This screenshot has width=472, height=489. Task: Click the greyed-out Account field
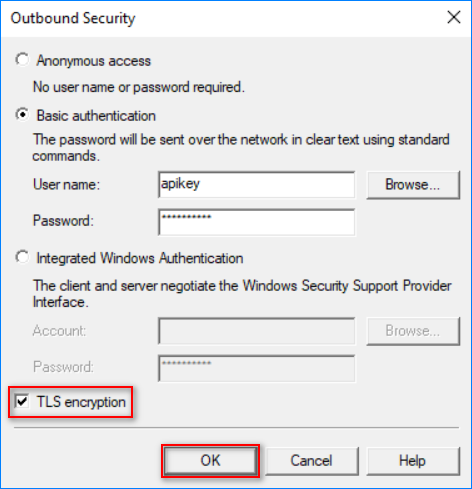257,331
